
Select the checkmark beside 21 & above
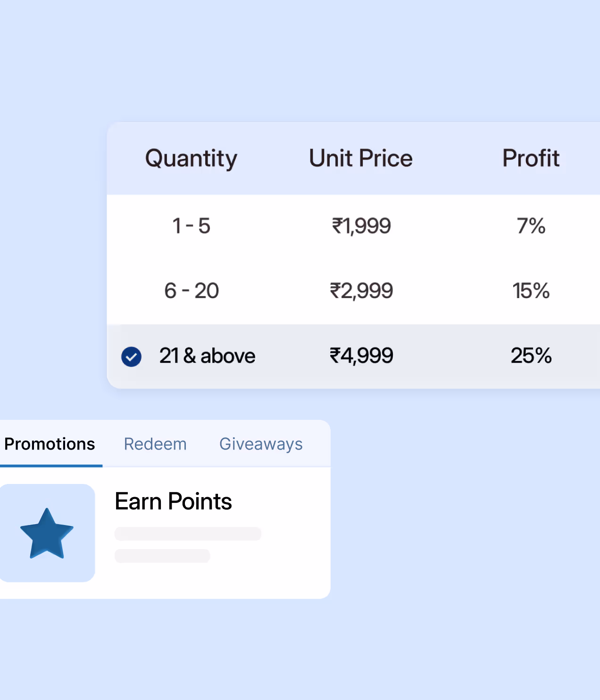[131, 357]
